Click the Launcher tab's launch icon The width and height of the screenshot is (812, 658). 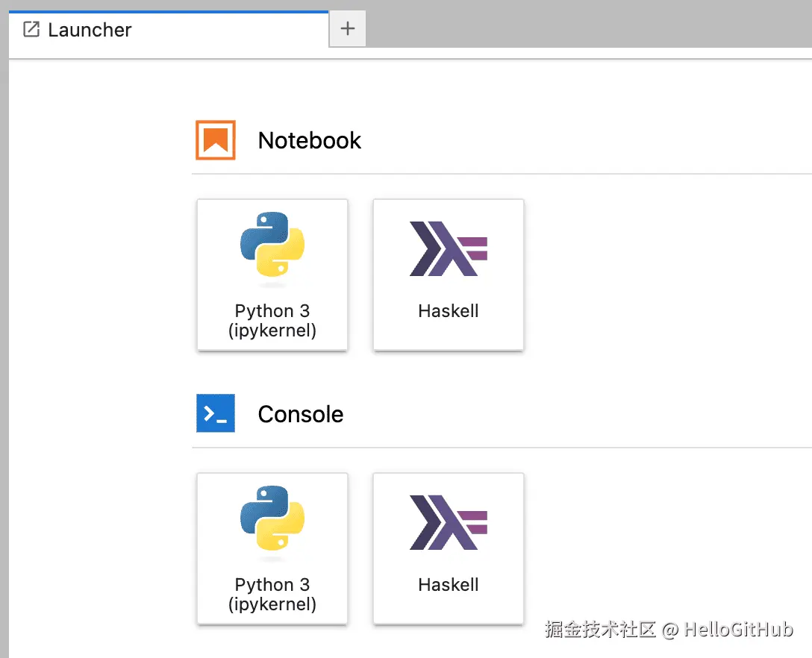[31, 30]
